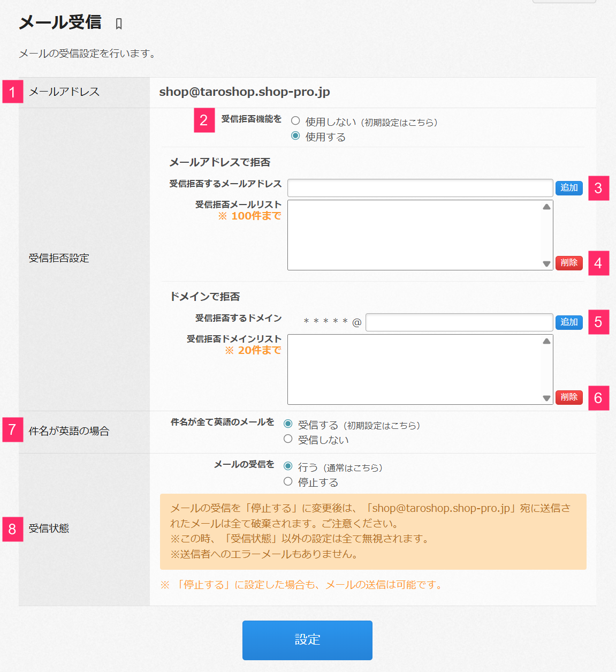Click down arrow on 受信拒否メールリスト scrollbar
Image resolution: width=616 pixels, height=672 pixels.
coord(545,265)
